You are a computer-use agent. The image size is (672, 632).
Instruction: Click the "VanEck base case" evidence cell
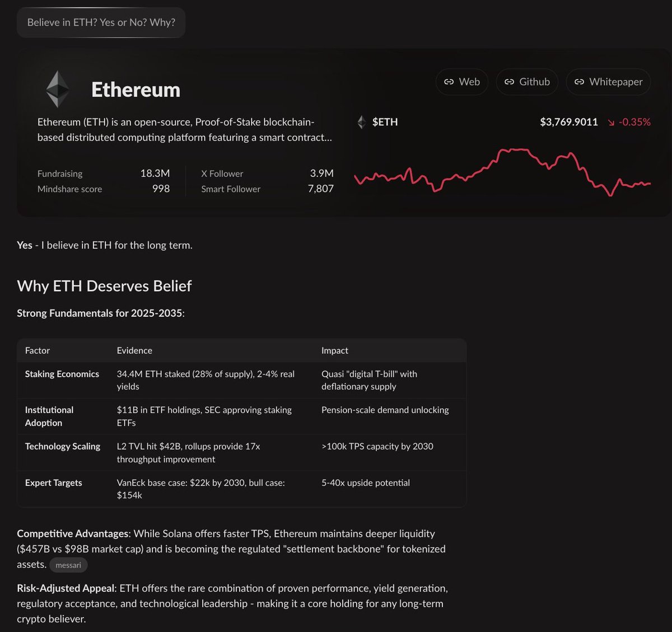[201, 489]
